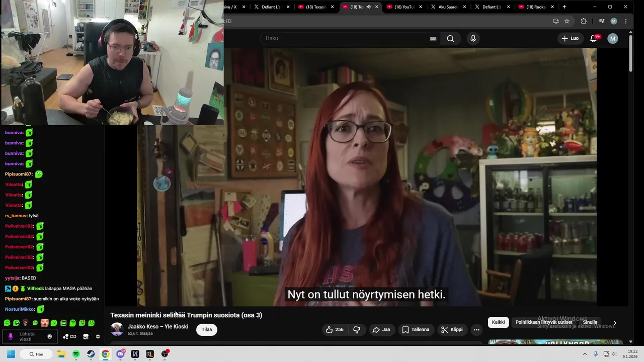Open the Chrome profile avatar
644x362 pixels.
[x=614, y=21]
